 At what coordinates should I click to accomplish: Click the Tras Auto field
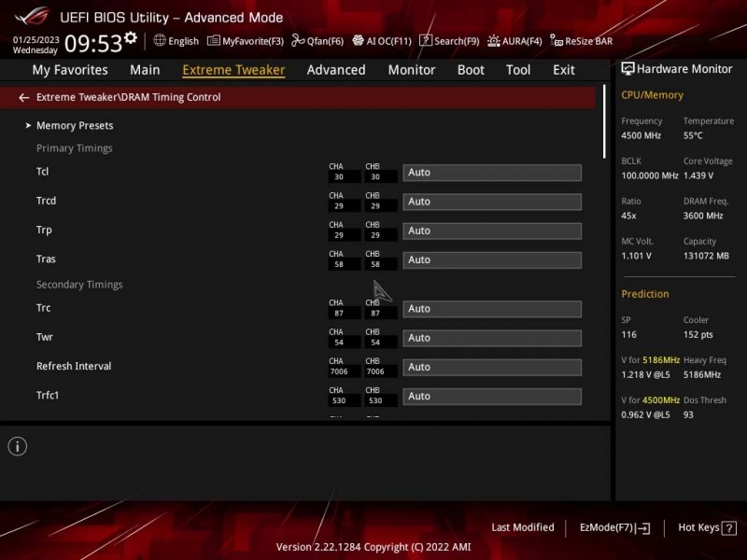[x=492, y=260]
